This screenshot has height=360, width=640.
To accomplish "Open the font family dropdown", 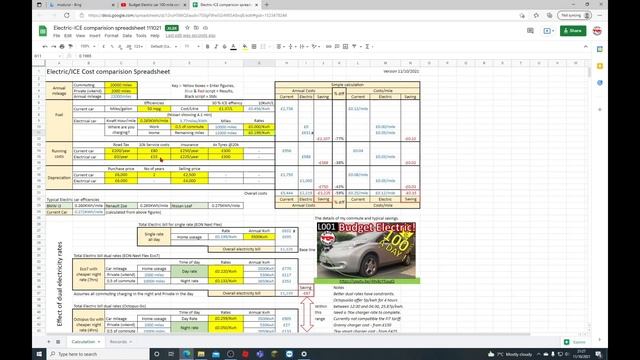I will [164, 47].
